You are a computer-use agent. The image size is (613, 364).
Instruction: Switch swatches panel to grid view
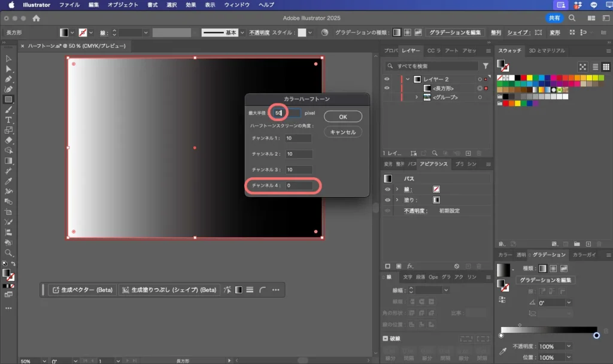[x=606, y=67]
